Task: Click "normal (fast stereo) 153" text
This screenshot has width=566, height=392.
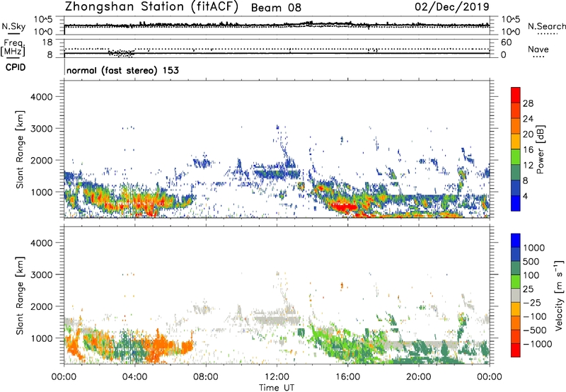Action: click(x=122, y=70)
